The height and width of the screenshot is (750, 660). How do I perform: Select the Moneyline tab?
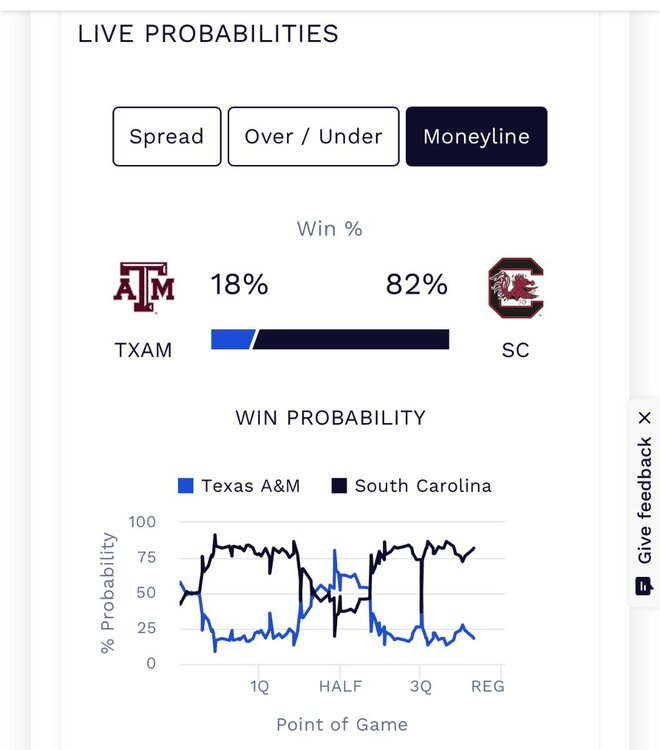pos(476,136)
